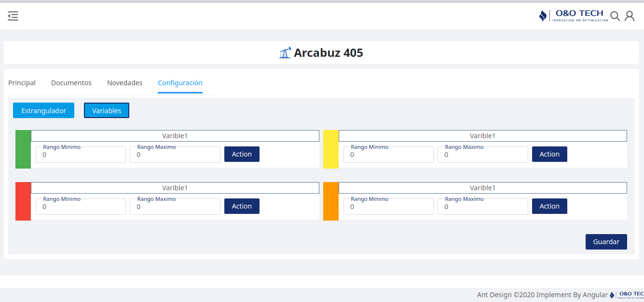644x302 pixels.
Task: Select the Configuración tab
Action: 180,83
